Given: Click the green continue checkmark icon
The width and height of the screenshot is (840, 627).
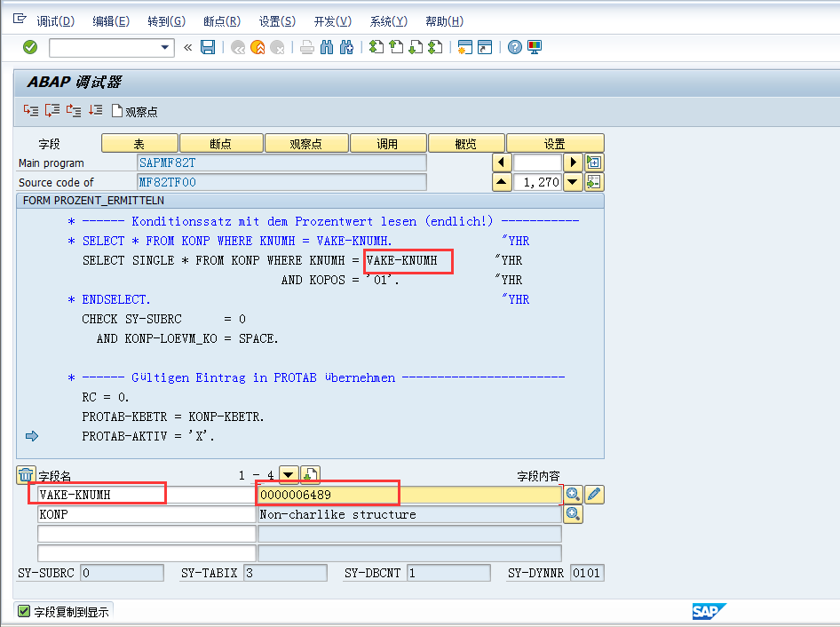Looking at the screenshot, I should pyautogui.click(x=29, y=47).
